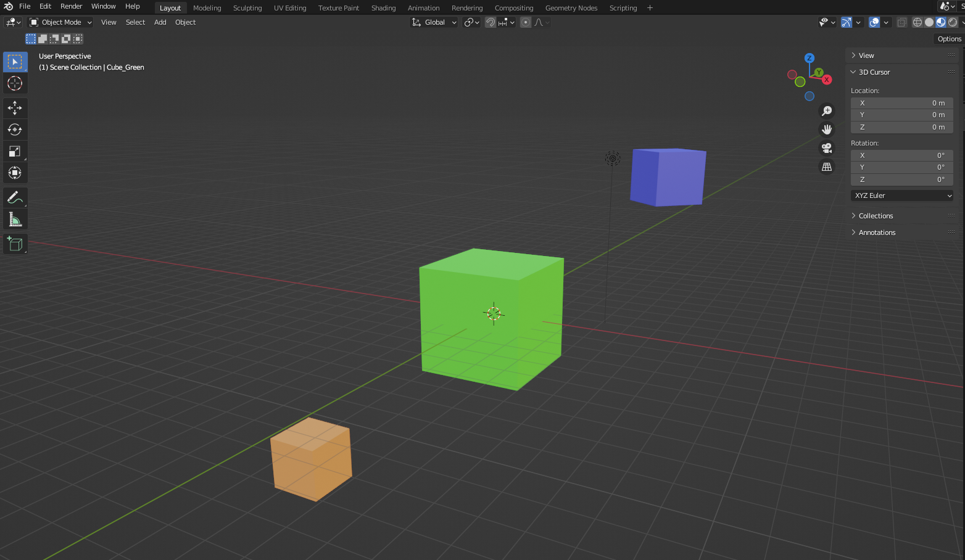Activate the 3D Cursor tool
The height and width of the screenshot is (560, 965).
[15, 83]
